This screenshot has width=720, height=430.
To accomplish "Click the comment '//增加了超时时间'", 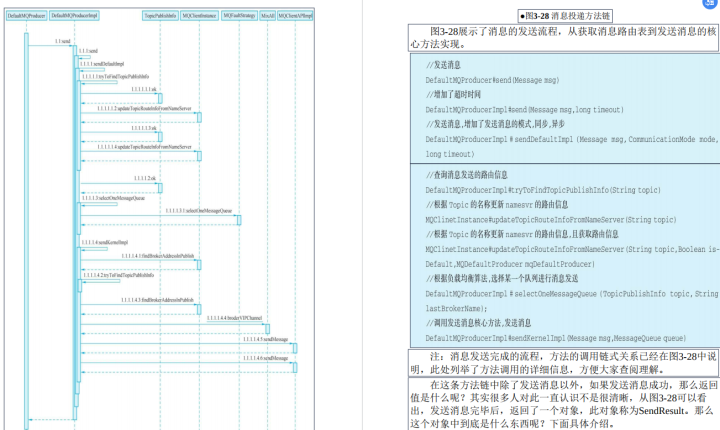I will 453,94.
